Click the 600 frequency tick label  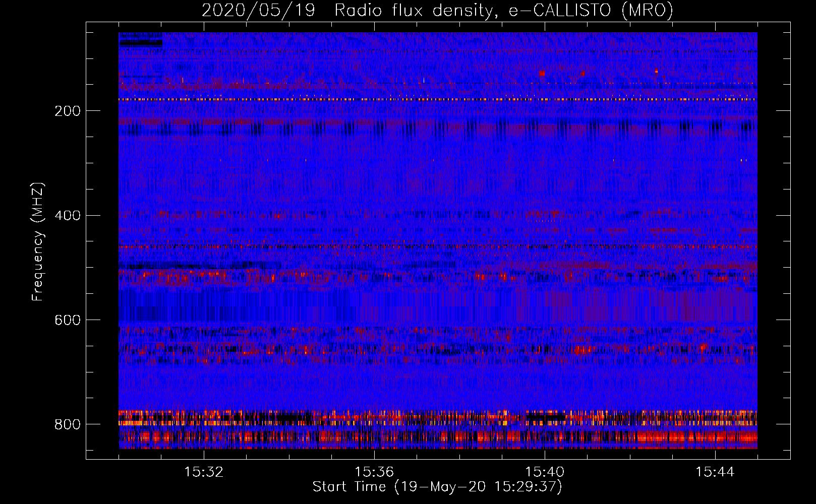68,321
